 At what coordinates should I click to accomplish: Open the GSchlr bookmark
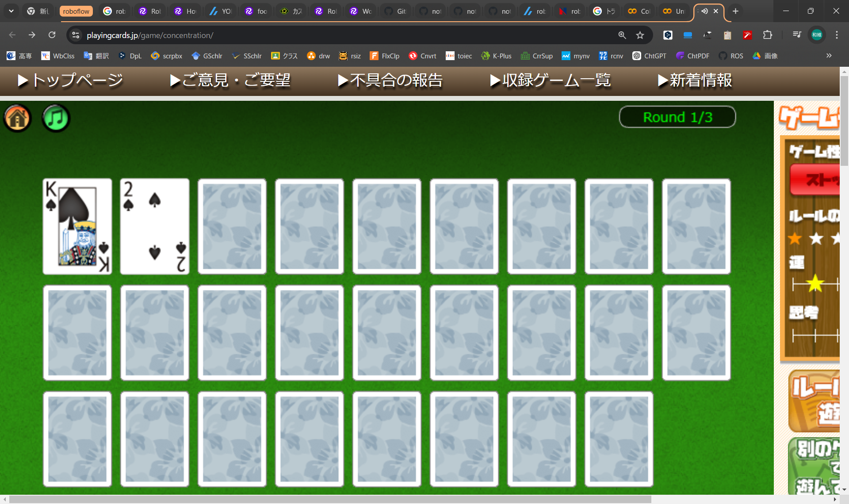[x=207, y=56]
